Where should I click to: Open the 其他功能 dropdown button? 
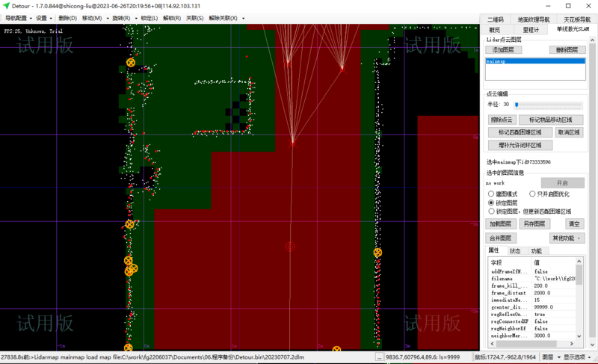coord(567,238)
